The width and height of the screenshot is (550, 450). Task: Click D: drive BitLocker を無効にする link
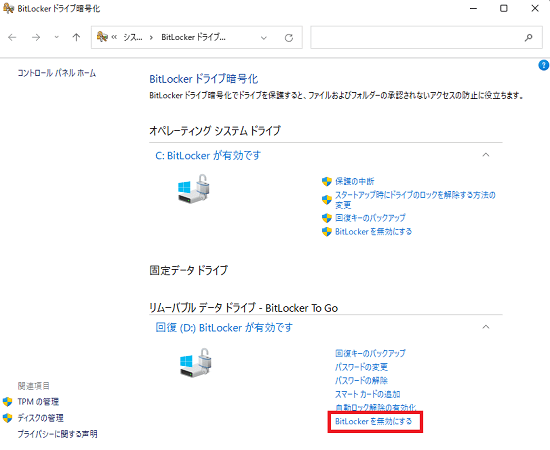(x=373, y=421)
